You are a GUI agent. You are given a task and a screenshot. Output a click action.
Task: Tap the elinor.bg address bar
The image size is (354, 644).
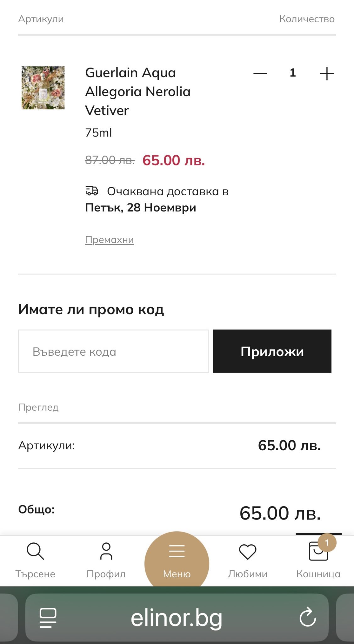coord(177,618)
